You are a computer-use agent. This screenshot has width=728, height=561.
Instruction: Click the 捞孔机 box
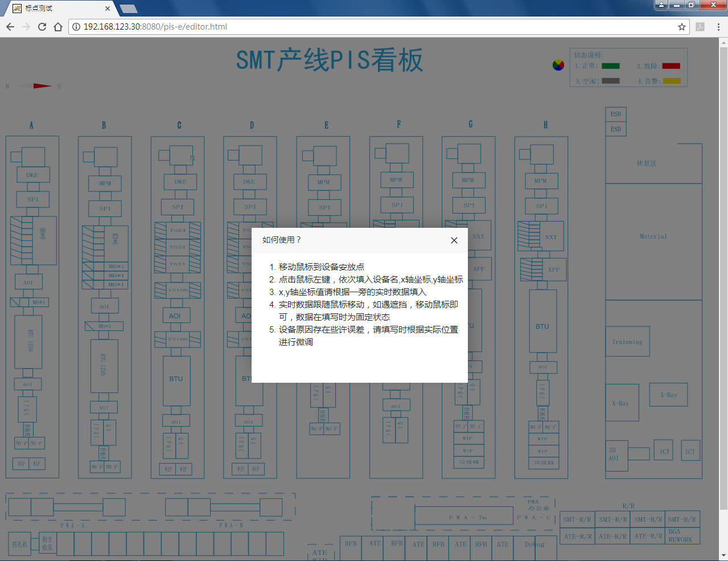(x=20, y=544)
